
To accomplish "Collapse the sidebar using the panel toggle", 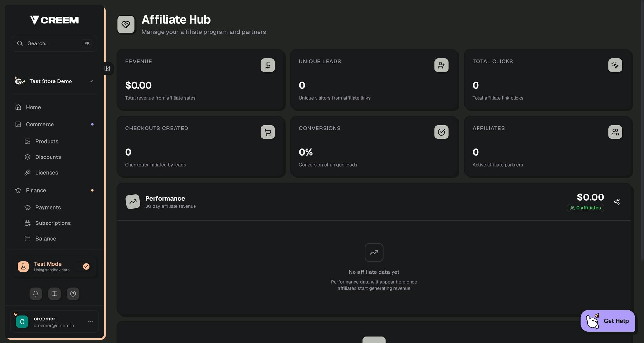I will 107,68.
